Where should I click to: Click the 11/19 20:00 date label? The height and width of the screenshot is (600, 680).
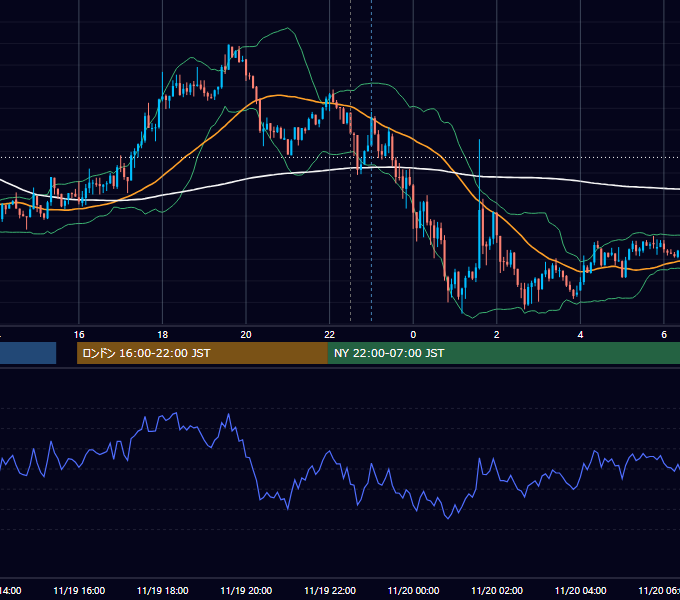(246, 590)
